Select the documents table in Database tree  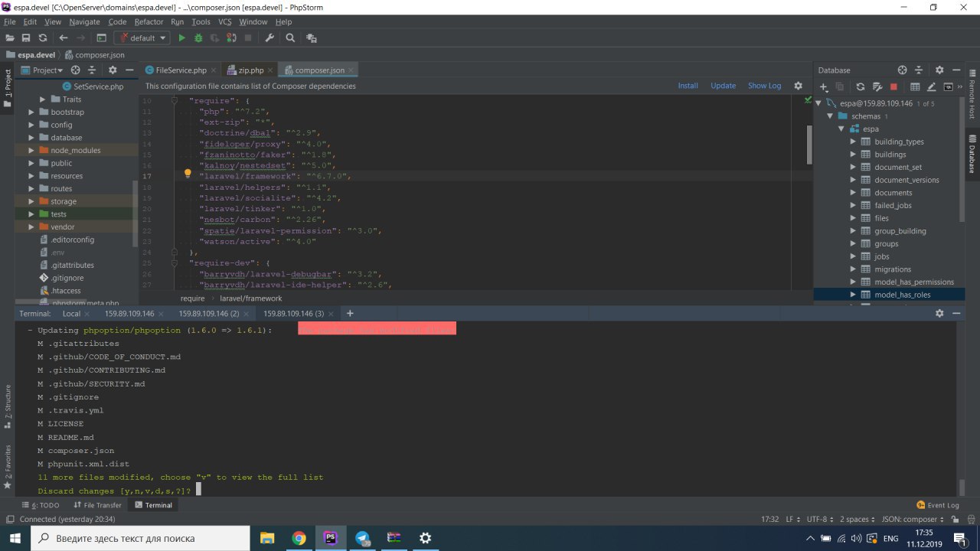click(893, 193)
